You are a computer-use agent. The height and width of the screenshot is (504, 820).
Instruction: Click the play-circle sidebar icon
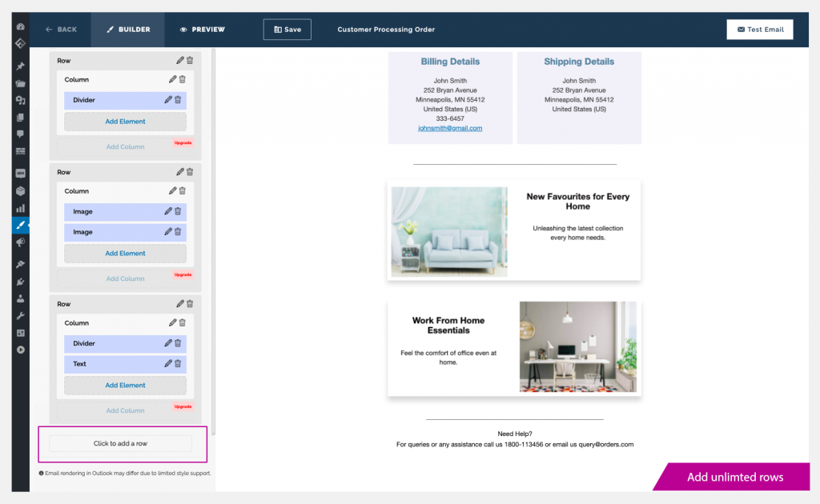pos(20,350)
